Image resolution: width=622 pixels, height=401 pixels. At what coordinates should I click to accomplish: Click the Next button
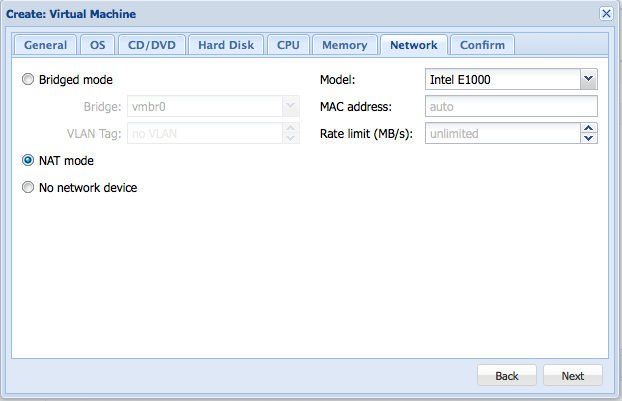coord(572,375)
